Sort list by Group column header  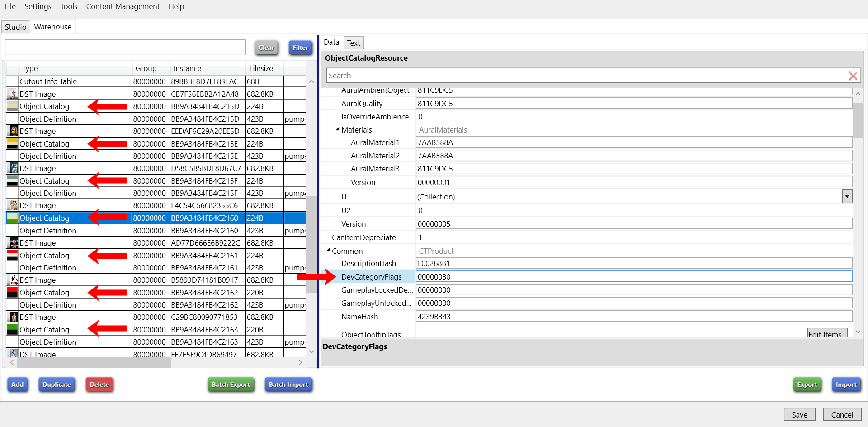(151, 68)
